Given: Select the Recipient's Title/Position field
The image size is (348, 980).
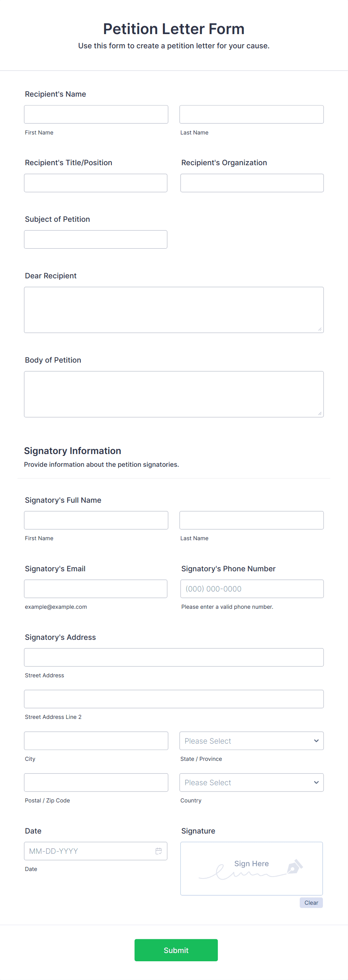Looking at the screenshot, I should pos(95,182).
